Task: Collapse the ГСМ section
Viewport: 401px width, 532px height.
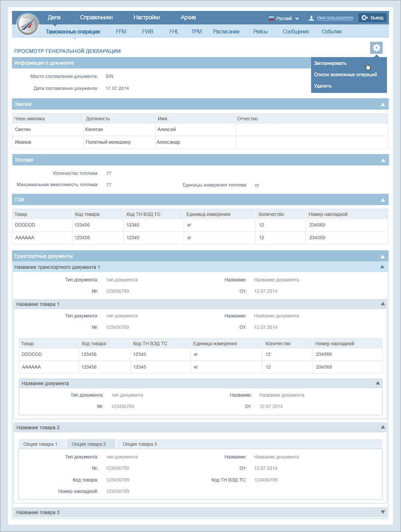Action: tap(383, 200)
